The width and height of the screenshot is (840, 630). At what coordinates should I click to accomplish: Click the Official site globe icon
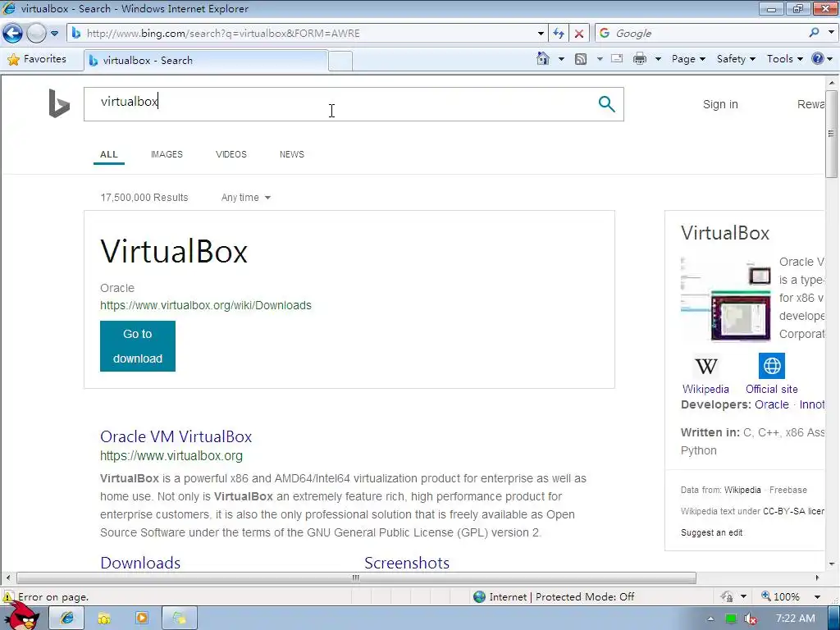coord(771,366)
